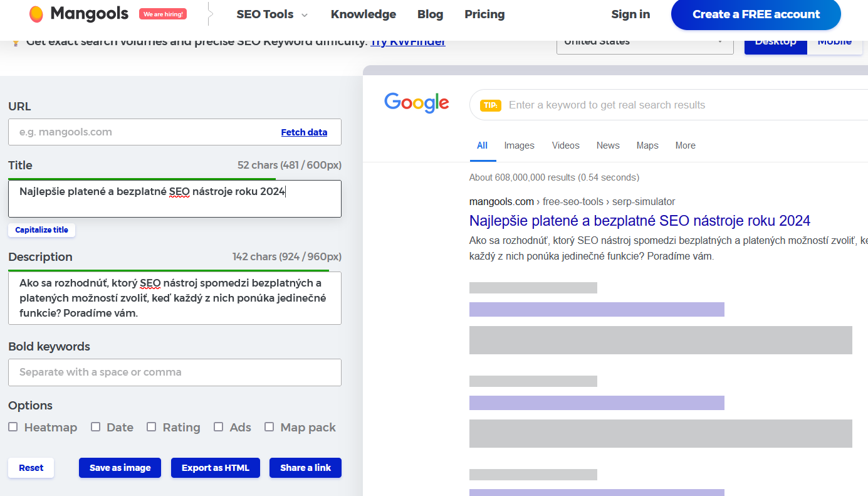Expand the SEO Tools menu
Image resolution: width=868 pixels, height=496 pixels.
272,14
